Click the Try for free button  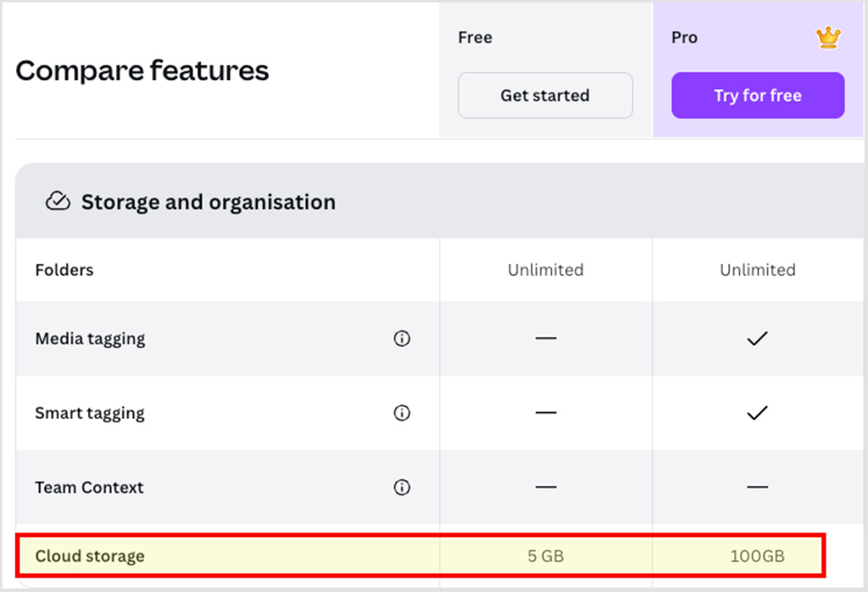pos(757,95)
